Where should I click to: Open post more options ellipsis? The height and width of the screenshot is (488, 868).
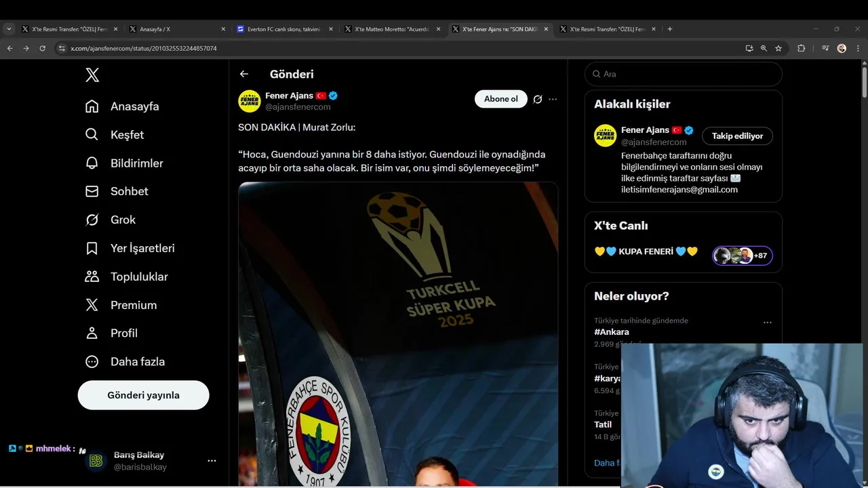pos(553,99)
